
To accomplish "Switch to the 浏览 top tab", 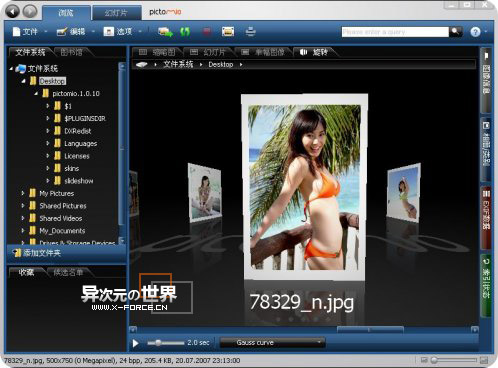I will [x=66, y=13].
